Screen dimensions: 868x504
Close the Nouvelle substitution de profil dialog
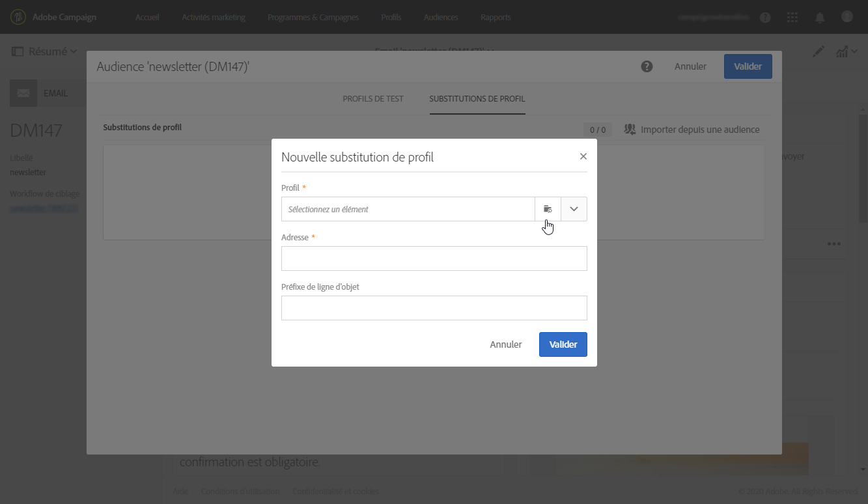pyautogui.click(x=583, y=156)
